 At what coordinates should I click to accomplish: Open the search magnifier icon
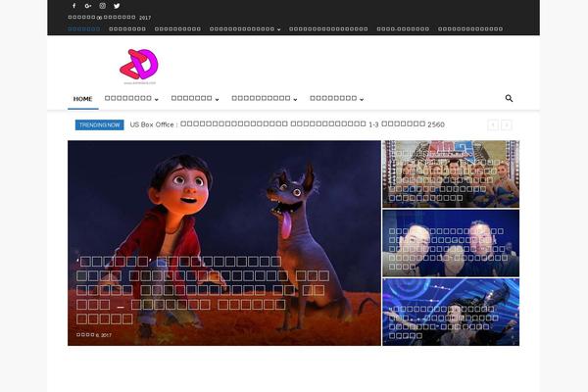tap(509, 98)
